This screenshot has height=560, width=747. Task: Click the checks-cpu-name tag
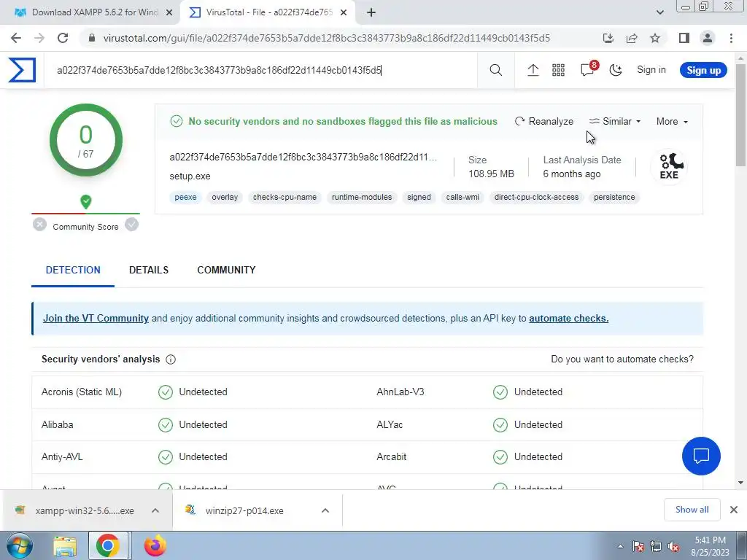point(285,197)
